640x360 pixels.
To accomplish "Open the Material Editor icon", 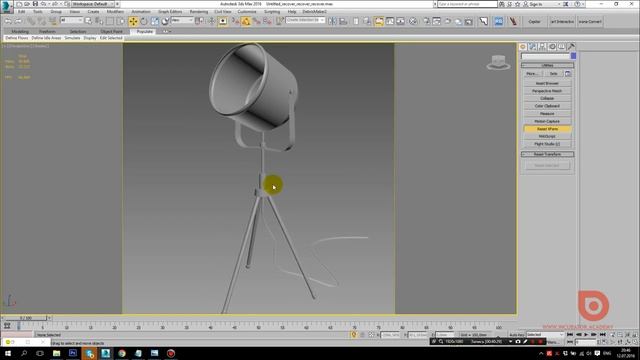I will click(x=413, y=21).
